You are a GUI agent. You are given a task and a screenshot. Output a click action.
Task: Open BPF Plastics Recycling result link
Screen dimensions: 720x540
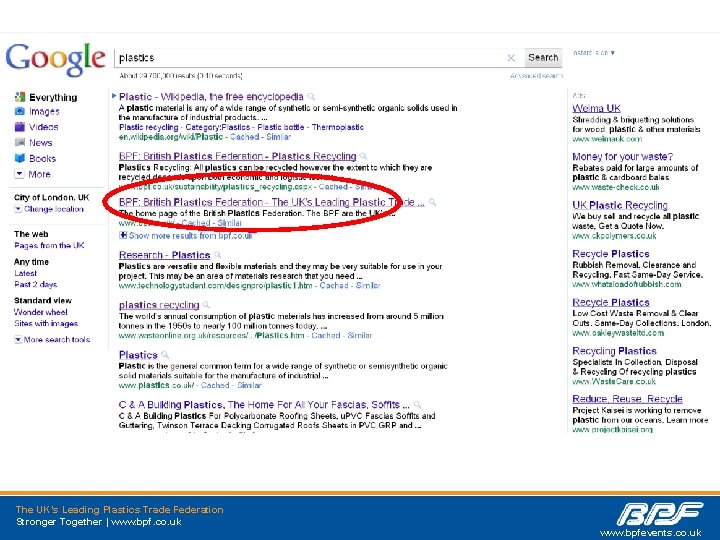[x=237, y=156]
